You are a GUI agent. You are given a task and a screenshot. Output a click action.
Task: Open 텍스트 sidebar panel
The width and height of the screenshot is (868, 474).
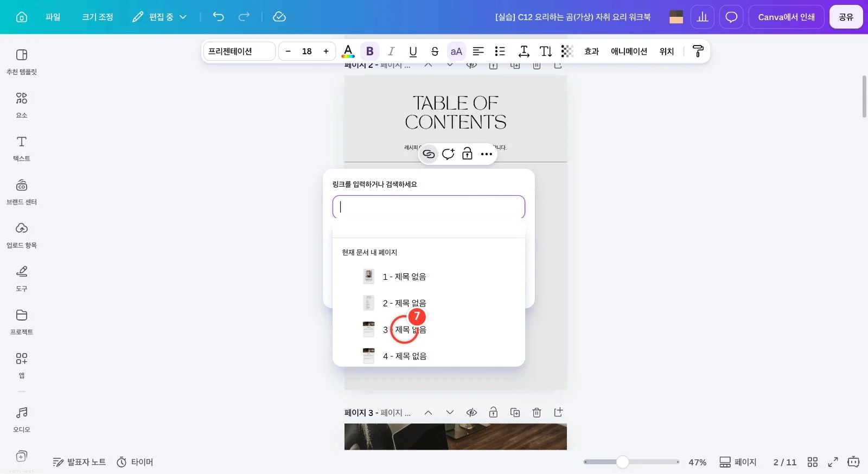point(22,148)
